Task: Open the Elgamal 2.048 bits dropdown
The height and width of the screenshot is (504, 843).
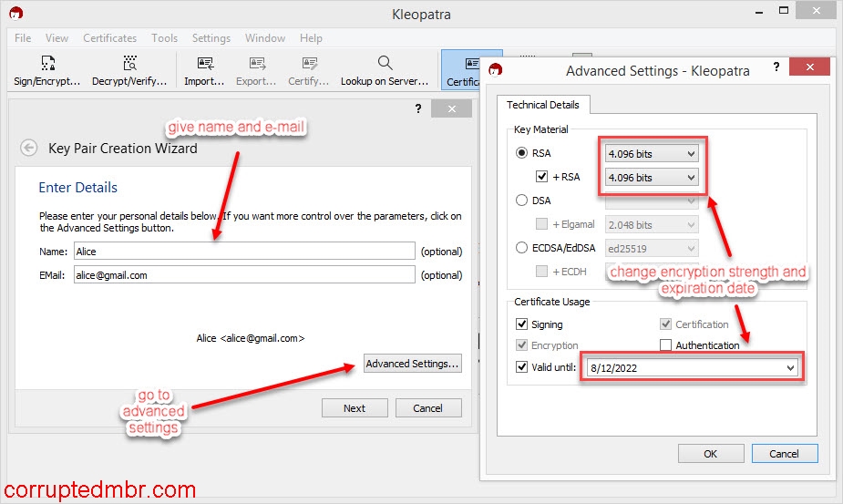Action: coord(652,225)
